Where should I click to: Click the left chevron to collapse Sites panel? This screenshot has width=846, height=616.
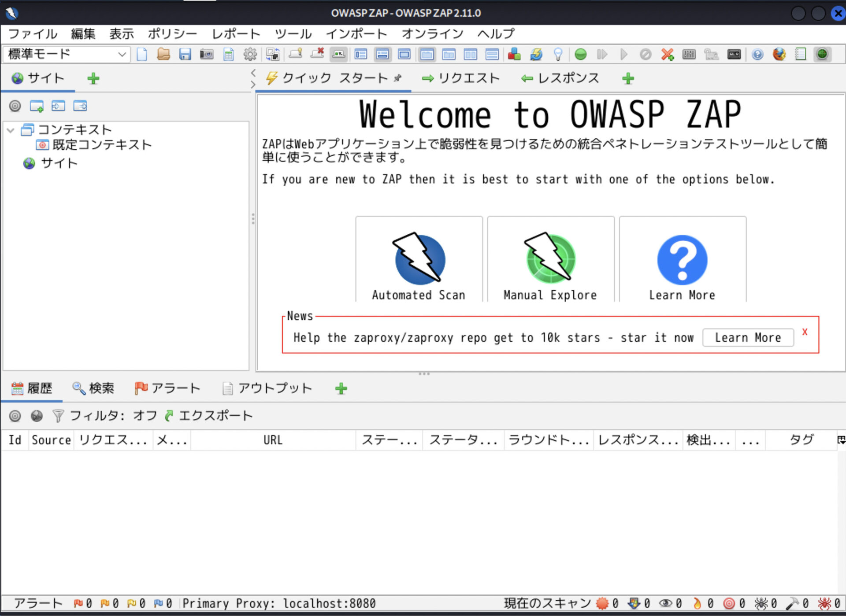click(253, 73)
